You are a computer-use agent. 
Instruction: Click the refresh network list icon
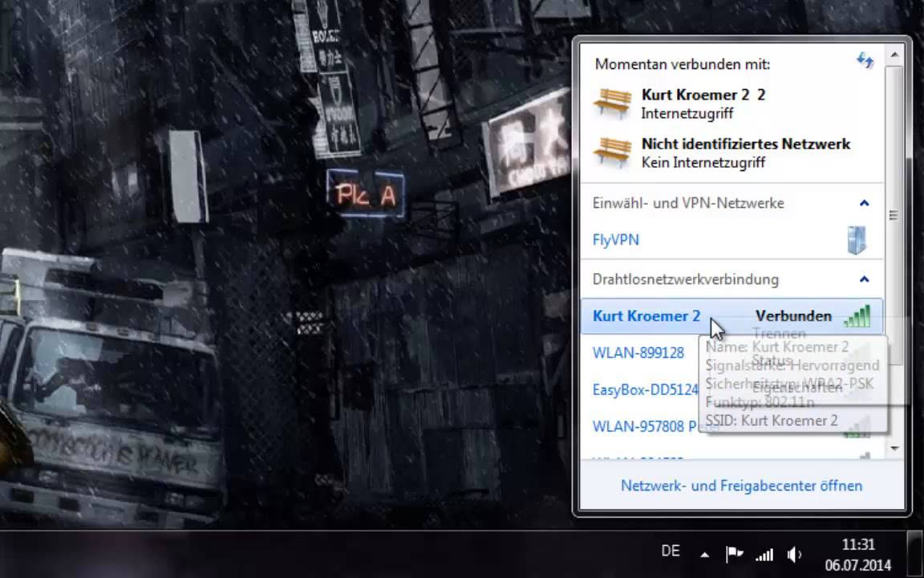pyautogui.click(x=865, y=60)
